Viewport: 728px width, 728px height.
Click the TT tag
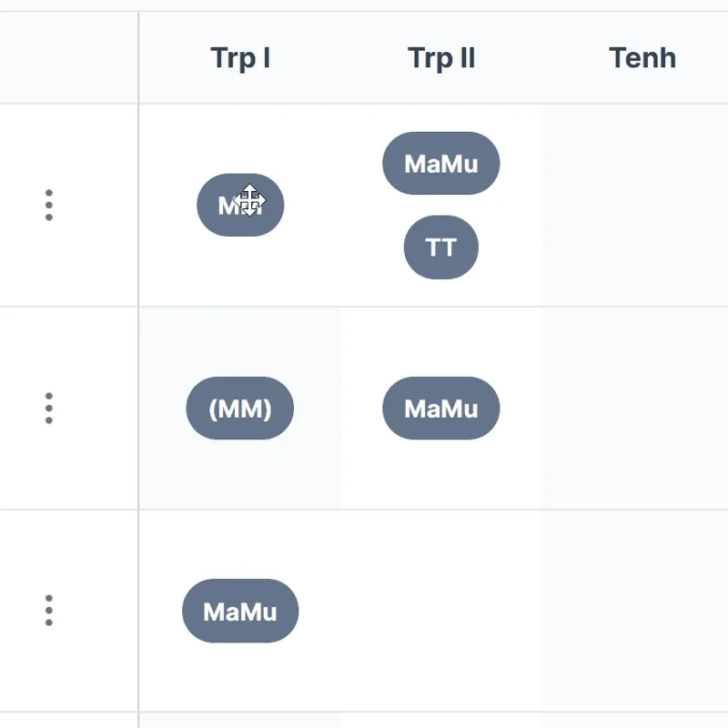tap(441, 248)
